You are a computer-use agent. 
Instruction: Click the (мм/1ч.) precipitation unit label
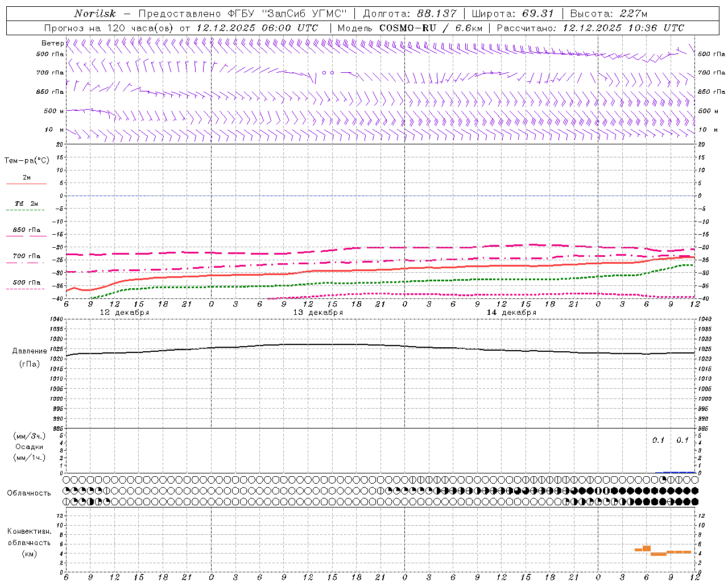[x=30, y=458]
